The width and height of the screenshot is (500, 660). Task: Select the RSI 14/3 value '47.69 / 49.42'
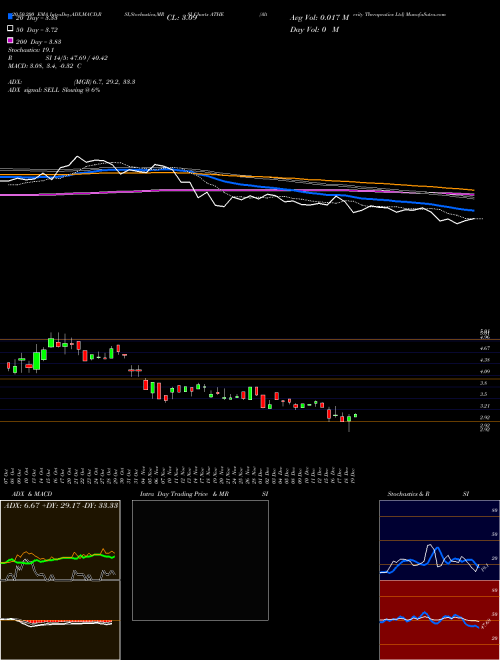[88, 58]
